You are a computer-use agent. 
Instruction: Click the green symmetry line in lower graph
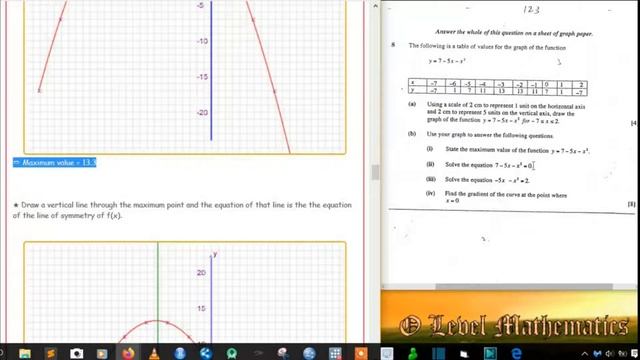click(x=158, y=292)
